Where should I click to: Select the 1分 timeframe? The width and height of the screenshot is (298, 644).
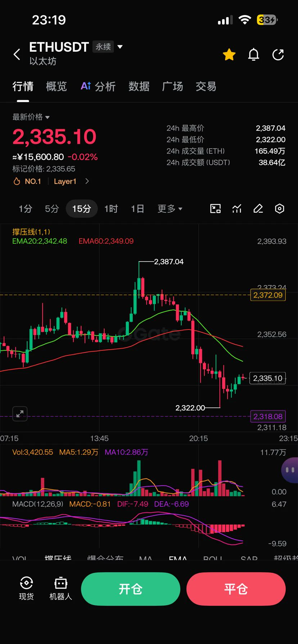pyautogui.click(x=26, y=209)
